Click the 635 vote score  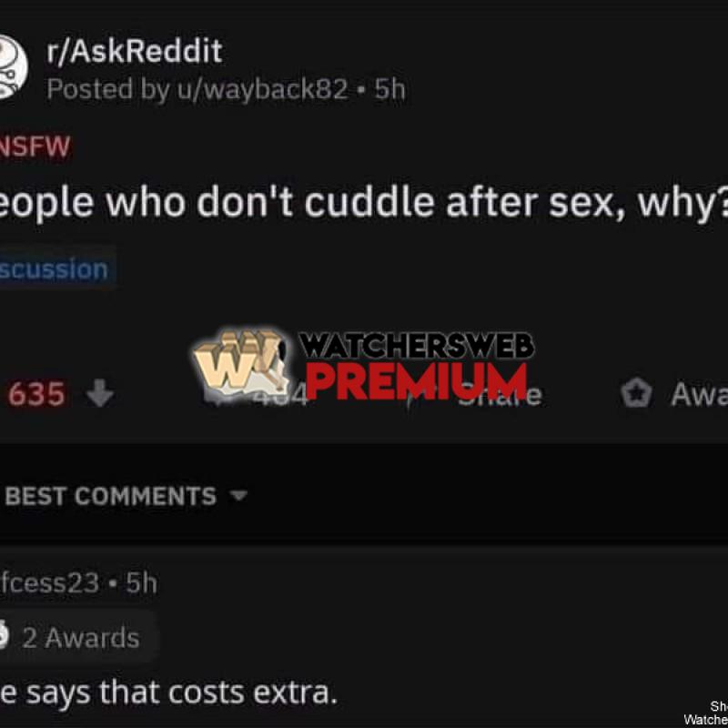[x=36, y=394]
